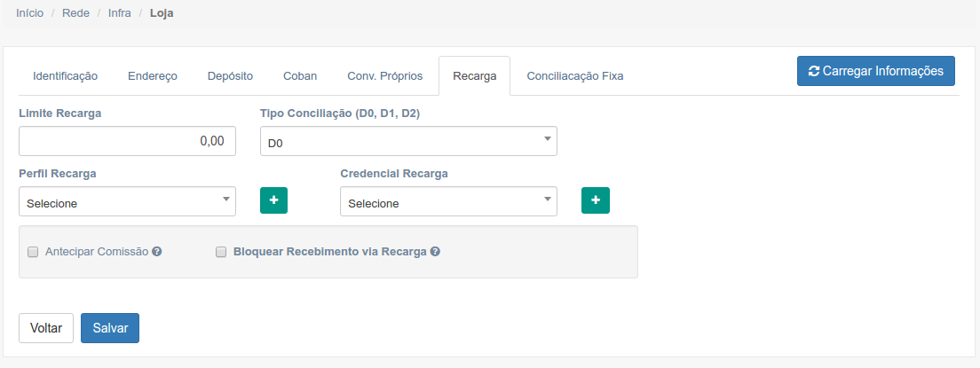Check Bloquear Recebimento via Recarga
This screenshot has width=980, height=368.
[222, 252]
